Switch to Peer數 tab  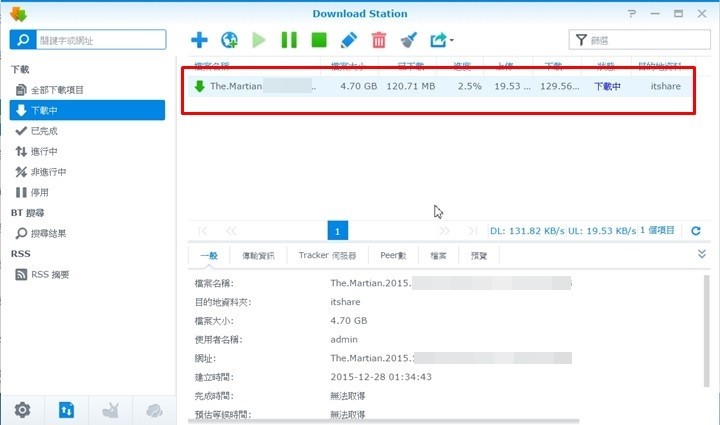pos(393,256)
